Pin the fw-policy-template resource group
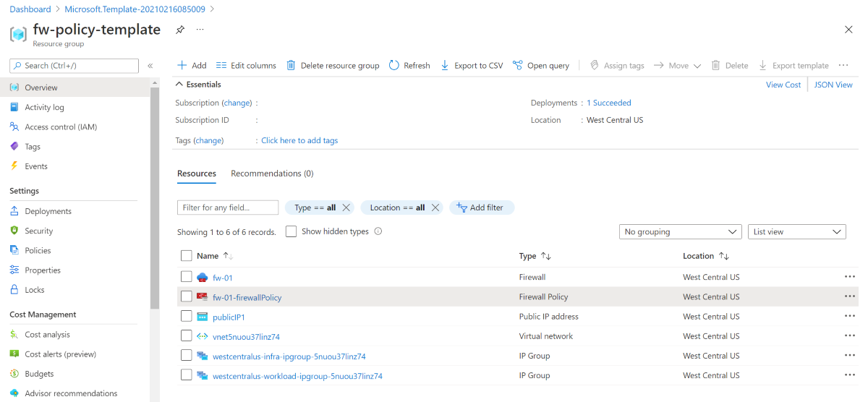Viewport: 868px width, 402px height. click(180, 30)
